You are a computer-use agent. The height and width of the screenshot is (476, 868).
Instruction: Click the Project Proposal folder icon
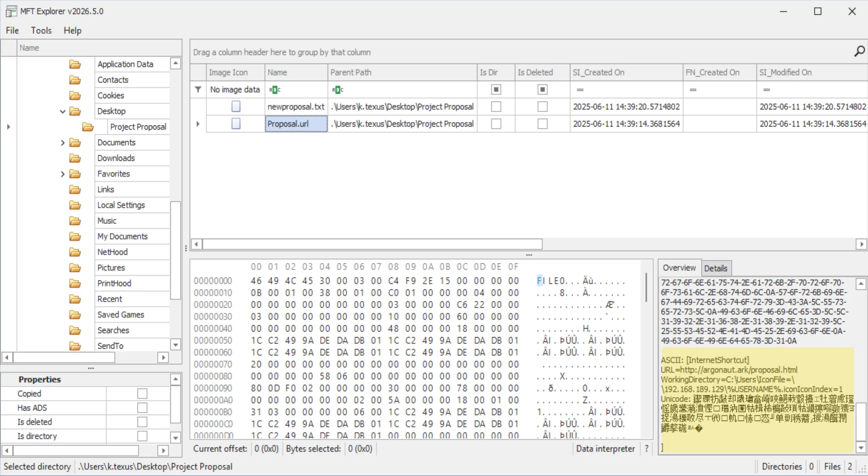click(88, 127)
